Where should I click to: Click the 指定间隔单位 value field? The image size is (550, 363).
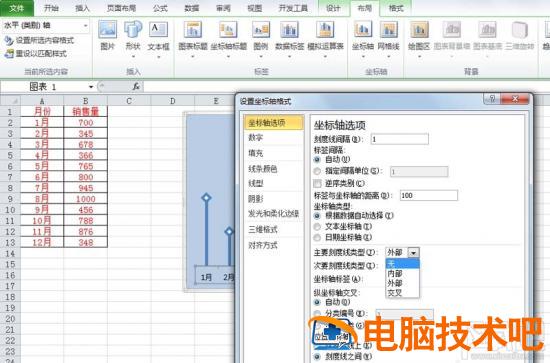(419, 172)
